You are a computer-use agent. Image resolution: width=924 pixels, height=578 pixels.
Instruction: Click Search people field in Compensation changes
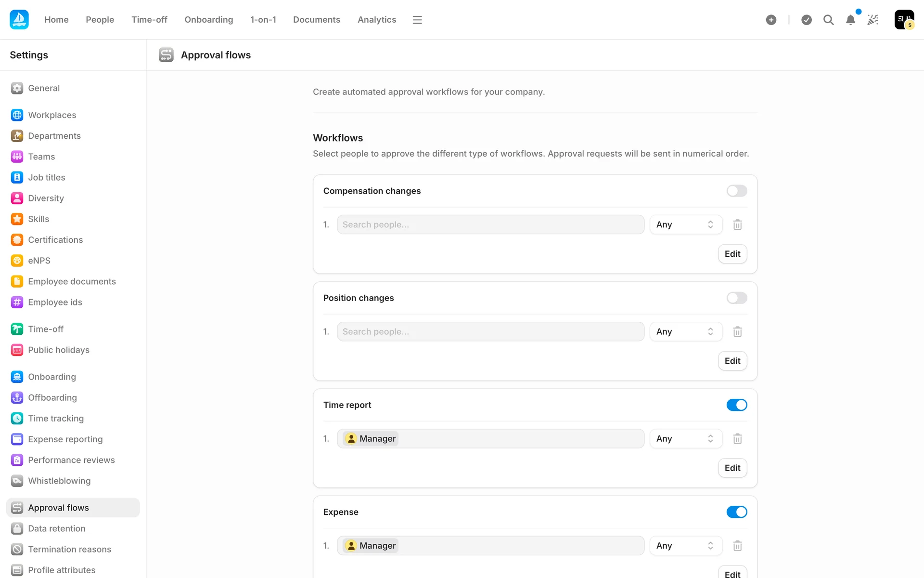tap(490, 225)
